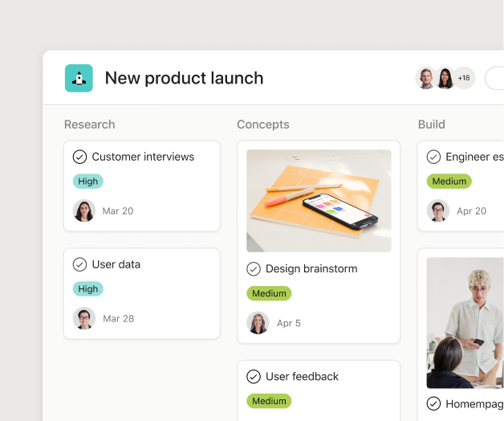Open the dark-haired woman's avatar in header
Viewport: 504px width, 421px height.
tap(445, 78)
